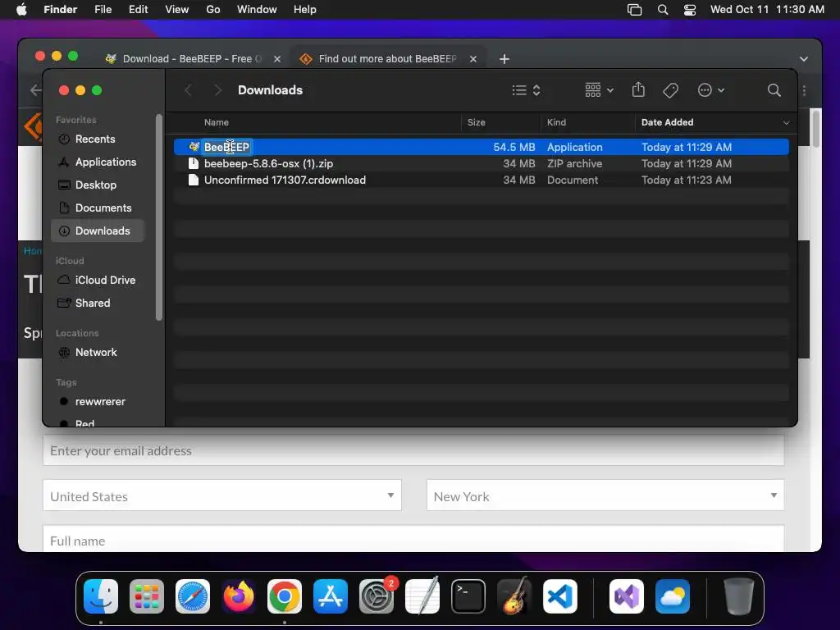Open Launchpad in the Dock
The width and height of the screenshot is (840, 630).
(x=146, y=596)
